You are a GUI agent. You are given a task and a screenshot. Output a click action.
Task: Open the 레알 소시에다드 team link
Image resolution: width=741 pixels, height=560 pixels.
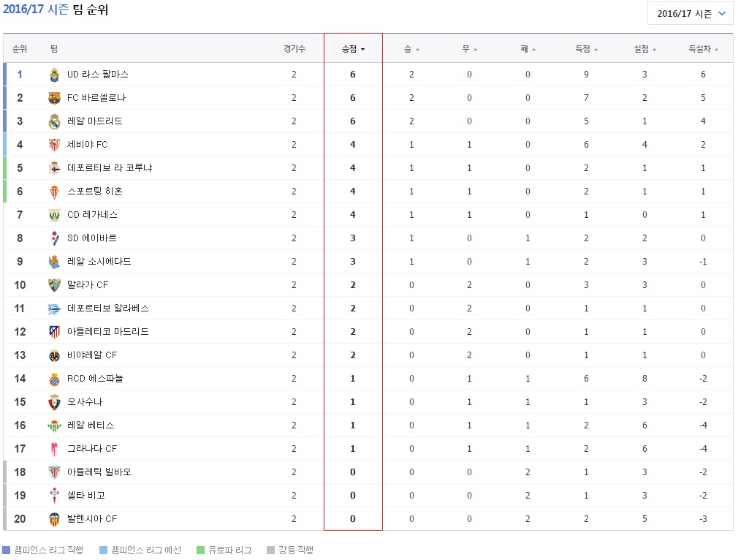pyautogui.click(x=99, y=262)
